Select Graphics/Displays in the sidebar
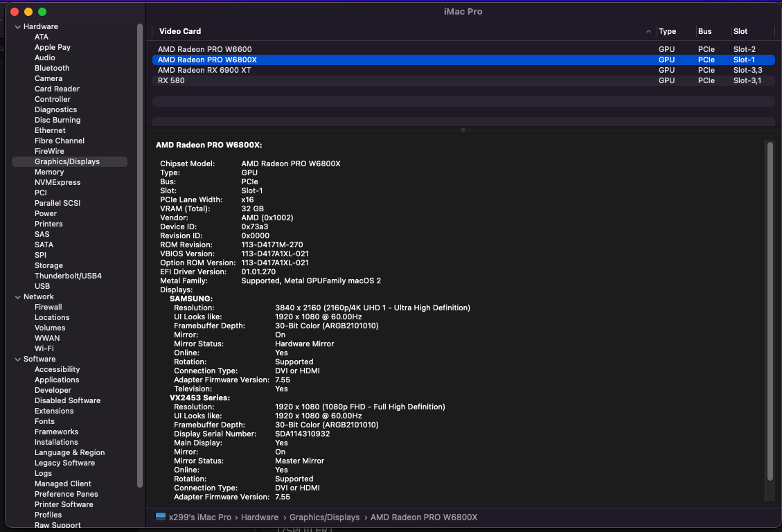 (x=69, y=161)
